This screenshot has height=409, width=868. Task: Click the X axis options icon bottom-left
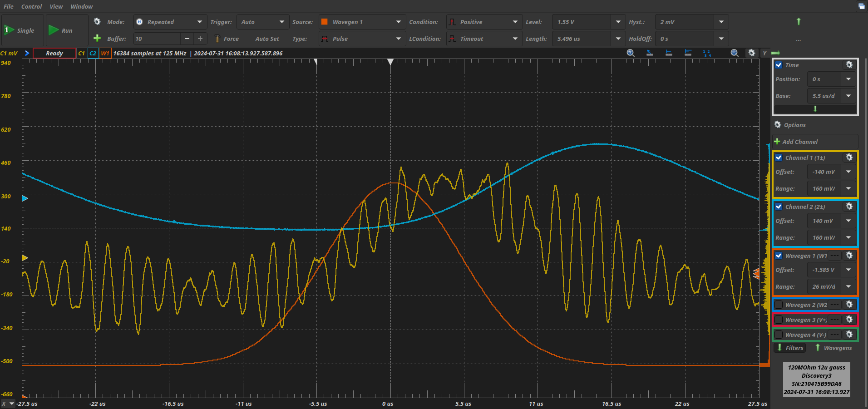(x=8, y=404)
